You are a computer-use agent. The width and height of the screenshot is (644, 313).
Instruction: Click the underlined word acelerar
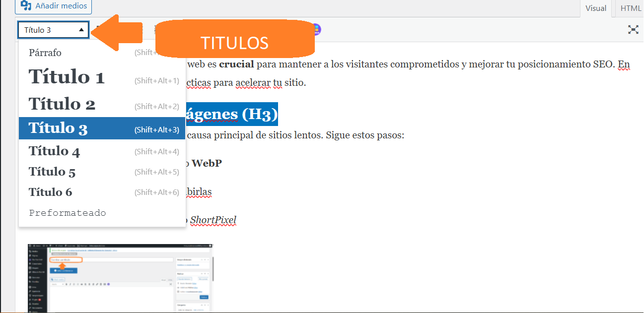[252, 82]
